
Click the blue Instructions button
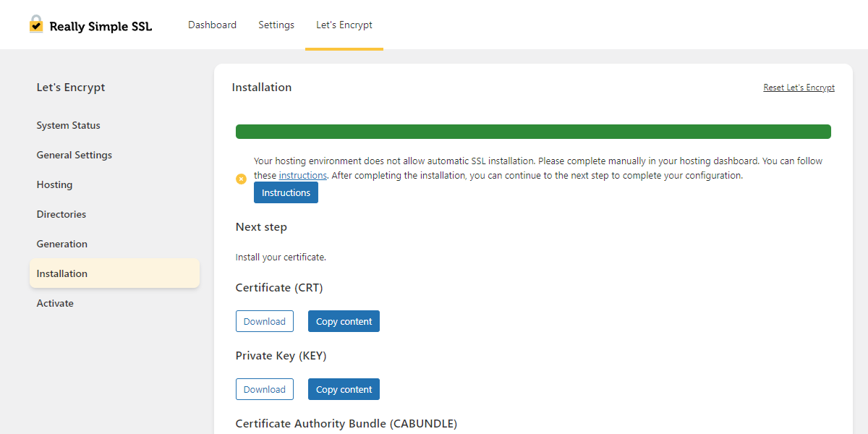click(x=286, y=192)
